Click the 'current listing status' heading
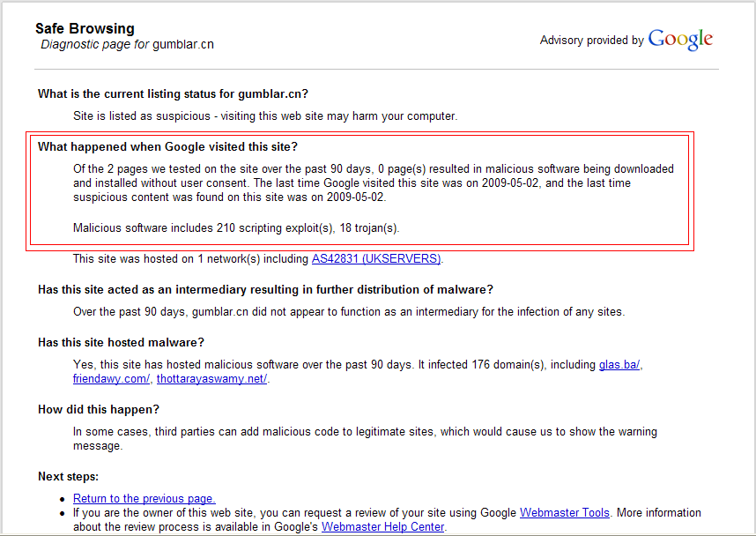The height and width of the screenshot is (536, 756). tap(173, 93)
